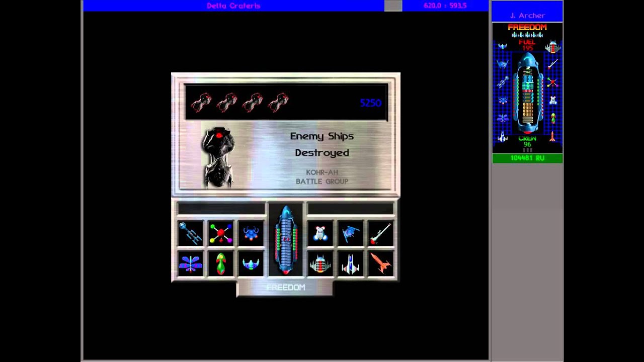Click the second destroyed Kohr-Ah Marauder icon
The width and height of the screenshot is (644, 362).
(226, 103)
